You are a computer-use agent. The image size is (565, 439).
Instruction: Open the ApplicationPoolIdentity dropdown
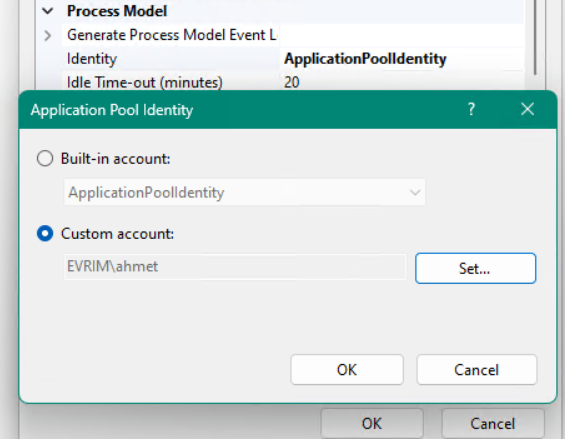pyautogui.click(x=244, y=192)
